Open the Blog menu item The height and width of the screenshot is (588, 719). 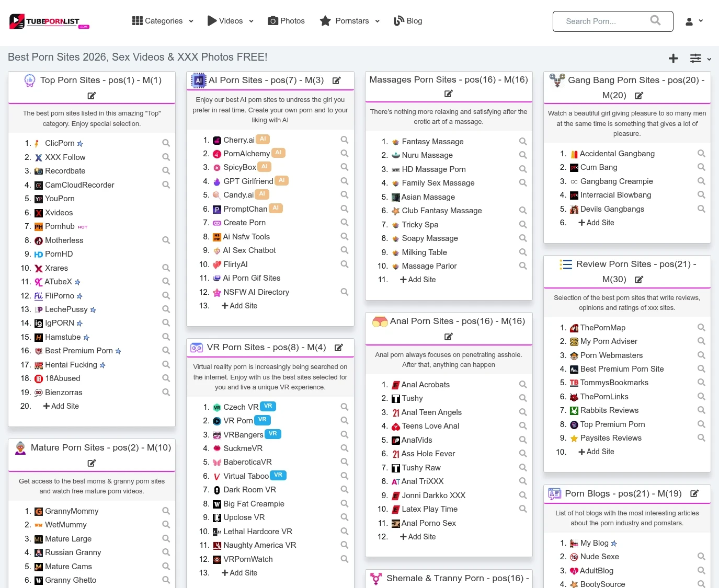pyautogui.click(x=408, y=21)
